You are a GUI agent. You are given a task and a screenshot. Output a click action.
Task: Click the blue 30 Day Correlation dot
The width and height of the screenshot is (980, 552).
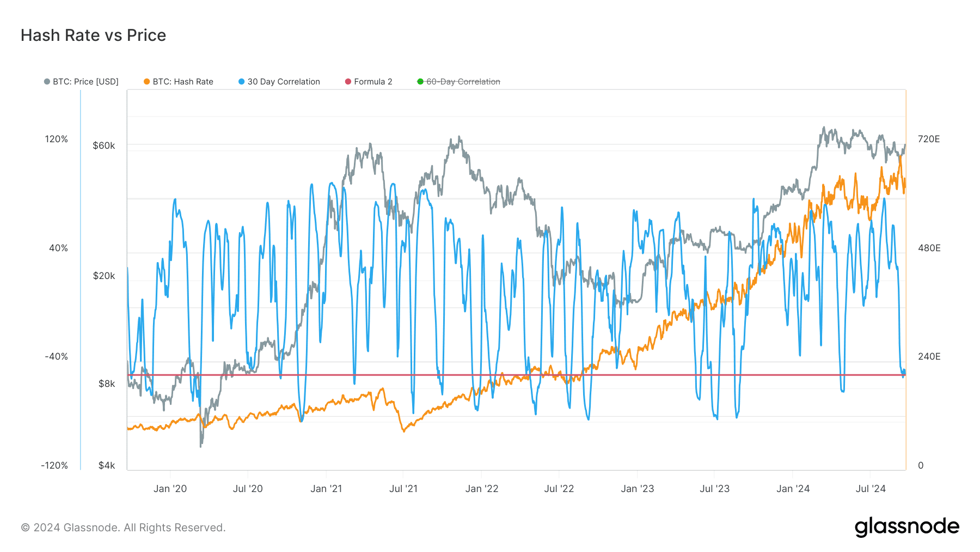tap(241, 82)
